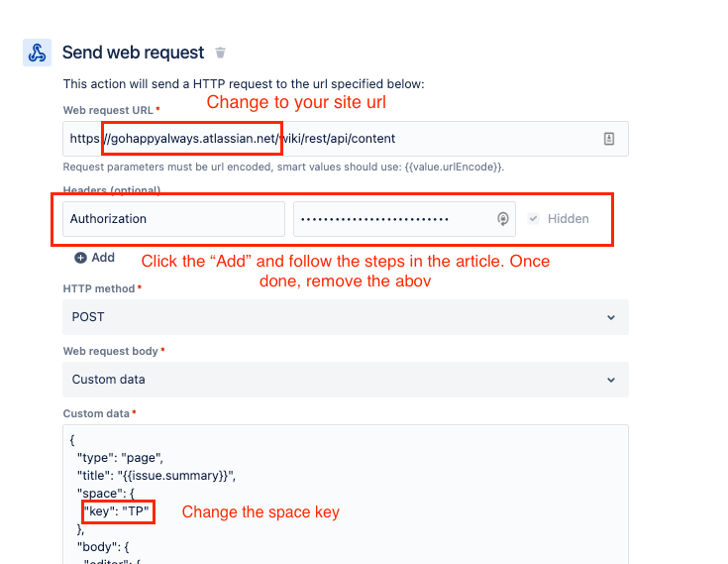Image resolution: width=728 pixels, height=564 pixels.
Task: Click inside the Custom data text area
Action: tap(346, 495)
